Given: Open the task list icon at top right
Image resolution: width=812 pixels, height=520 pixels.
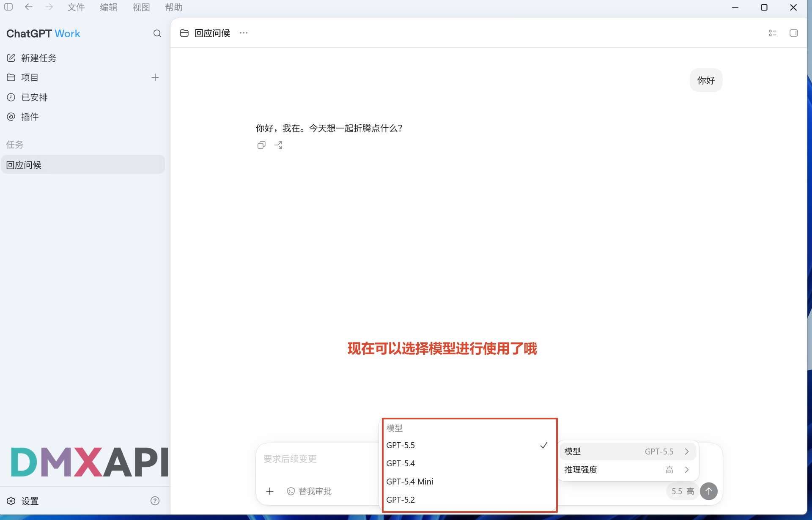Looking at the screenshot, I should point(773,33).
